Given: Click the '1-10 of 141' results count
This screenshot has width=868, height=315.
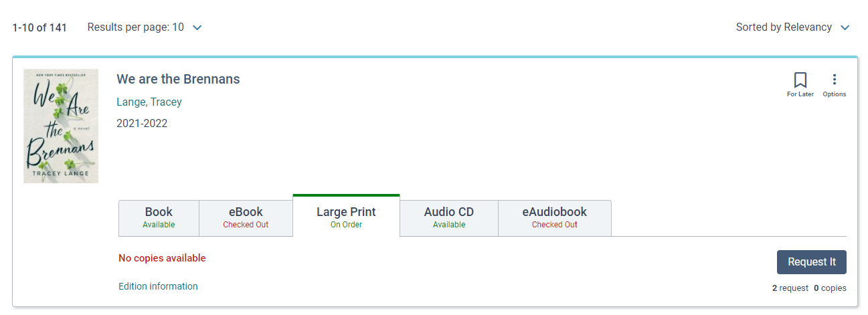Looking at the screenshot, I should click(x=39, y=28).
